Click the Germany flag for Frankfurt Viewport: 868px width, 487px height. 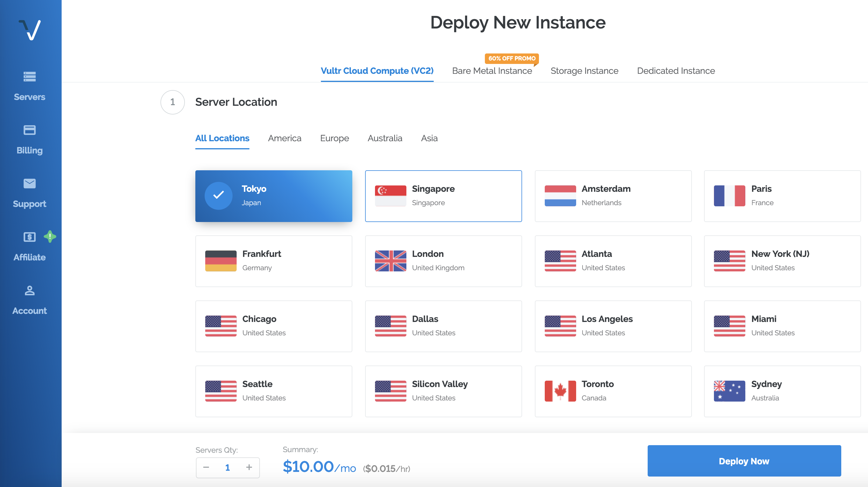[221, 261]
